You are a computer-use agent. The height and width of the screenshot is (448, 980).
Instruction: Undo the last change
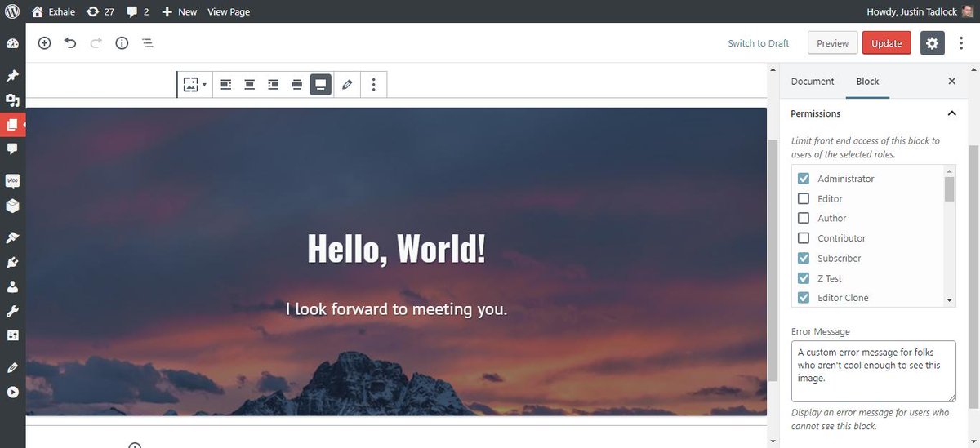70,43
